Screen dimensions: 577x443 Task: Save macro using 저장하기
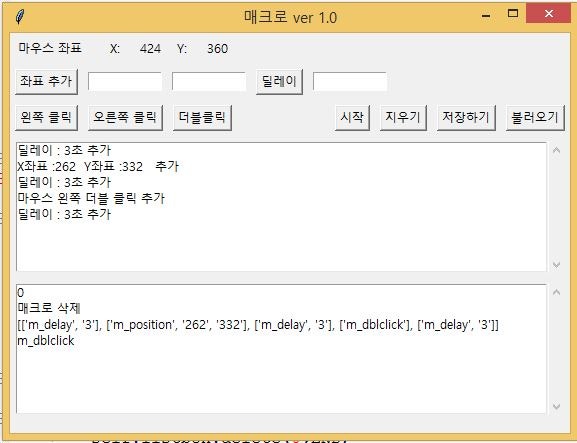click(x=466, y=118)
